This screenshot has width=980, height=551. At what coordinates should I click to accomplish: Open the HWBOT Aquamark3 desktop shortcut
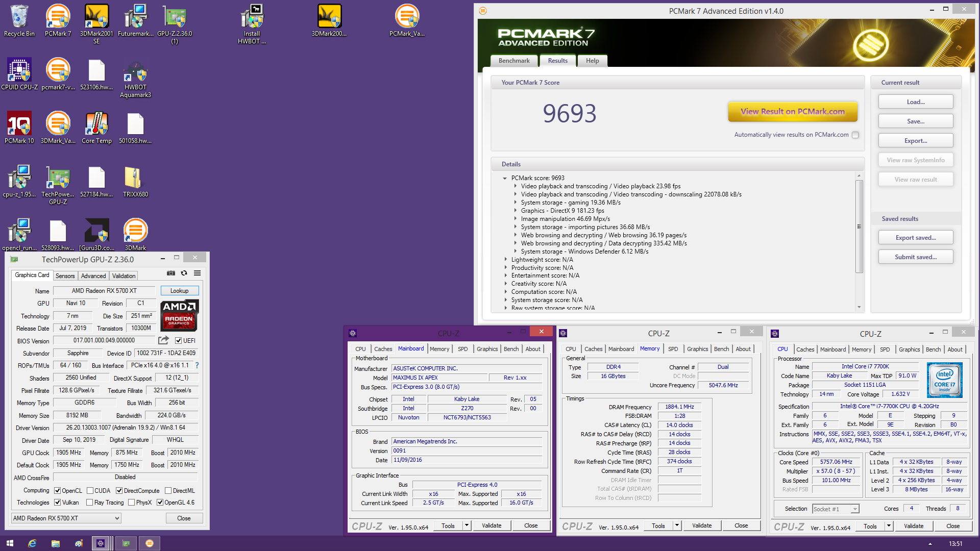[135, 80]
